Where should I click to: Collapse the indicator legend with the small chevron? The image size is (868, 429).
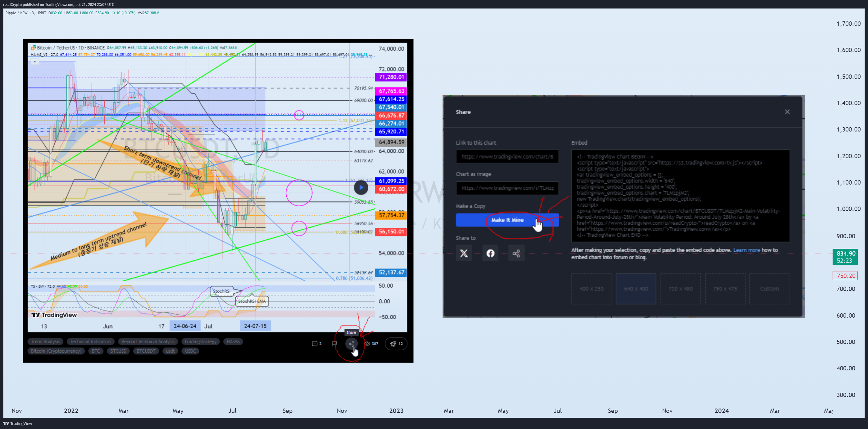tap(35, 62)
